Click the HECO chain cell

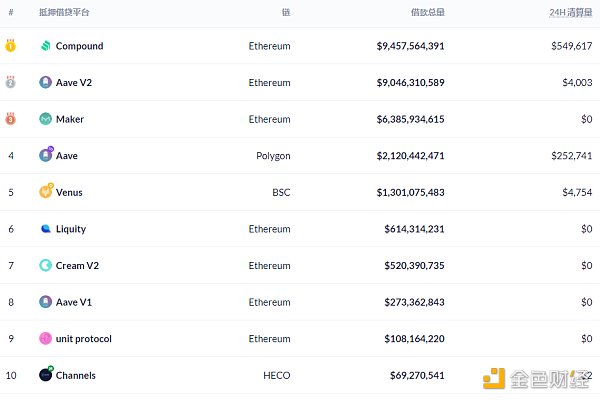pos(277,376)
